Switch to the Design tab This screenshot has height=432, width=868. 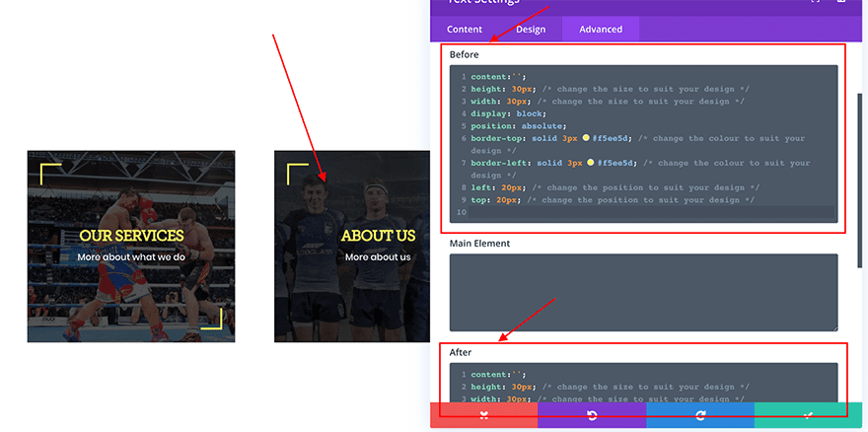531,30
